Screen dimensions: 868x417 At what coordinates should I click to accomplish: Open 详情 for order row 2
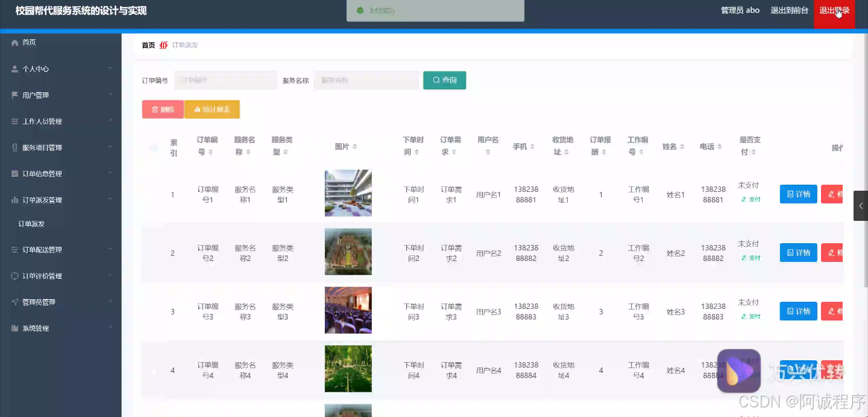798,253
